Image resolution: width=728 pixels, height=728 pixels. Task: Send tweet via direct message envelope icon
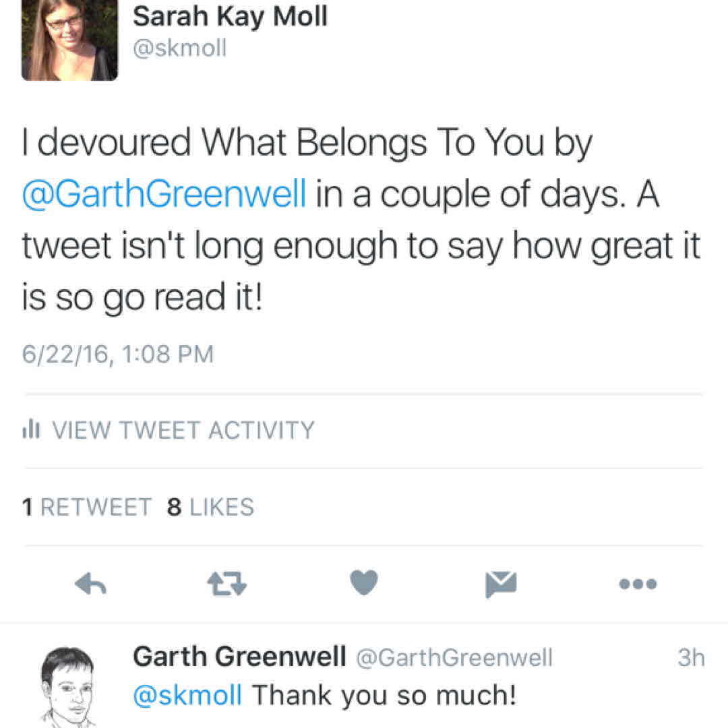tap(501, 584)
